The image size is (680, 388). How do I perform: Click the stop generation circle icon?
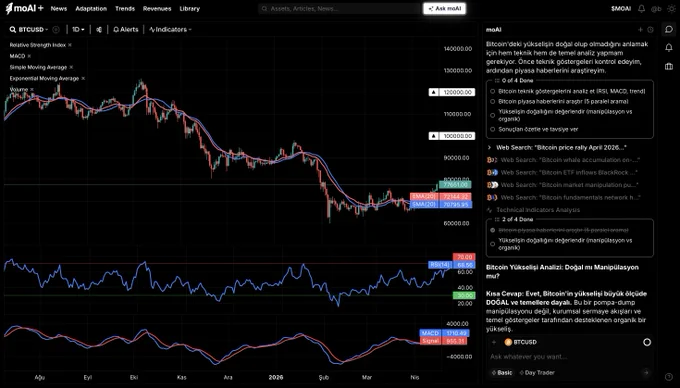(x=647, y=342)
